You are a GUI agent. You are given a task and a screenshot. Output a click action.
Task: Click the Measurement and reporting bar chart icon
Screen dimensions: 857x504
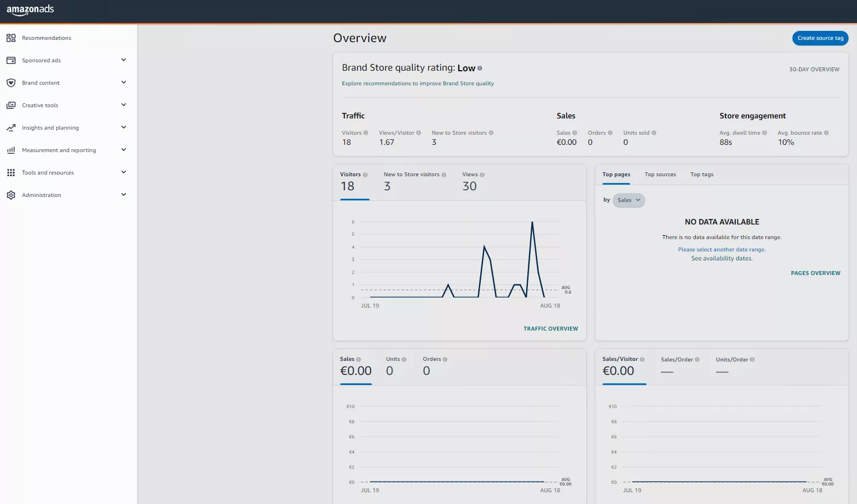tap(11, 150)
